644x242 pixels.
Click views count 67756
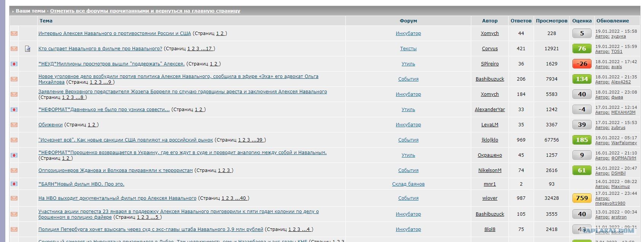point(552,140)
